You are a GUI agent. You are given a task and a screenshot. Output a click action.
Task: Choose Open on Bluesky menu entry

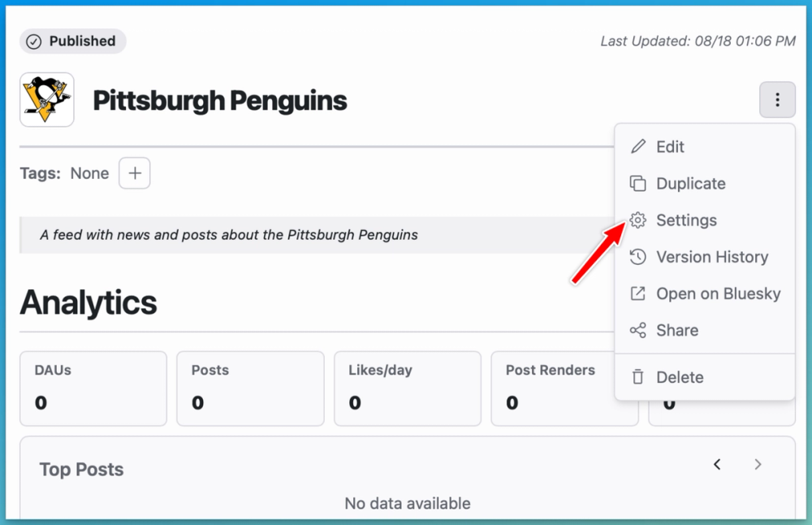click(705, 293)
